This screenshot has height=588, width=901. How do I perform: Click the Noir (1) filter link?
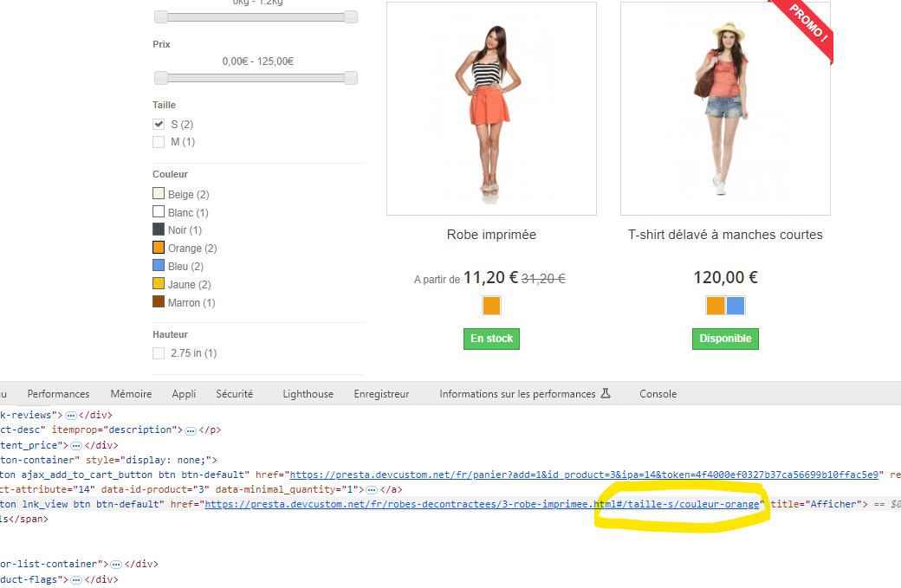click(185, 230)
